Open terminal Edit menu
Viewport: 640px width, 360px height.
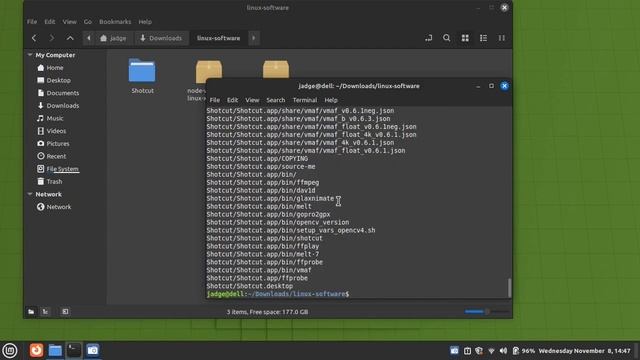pos(232,100)
